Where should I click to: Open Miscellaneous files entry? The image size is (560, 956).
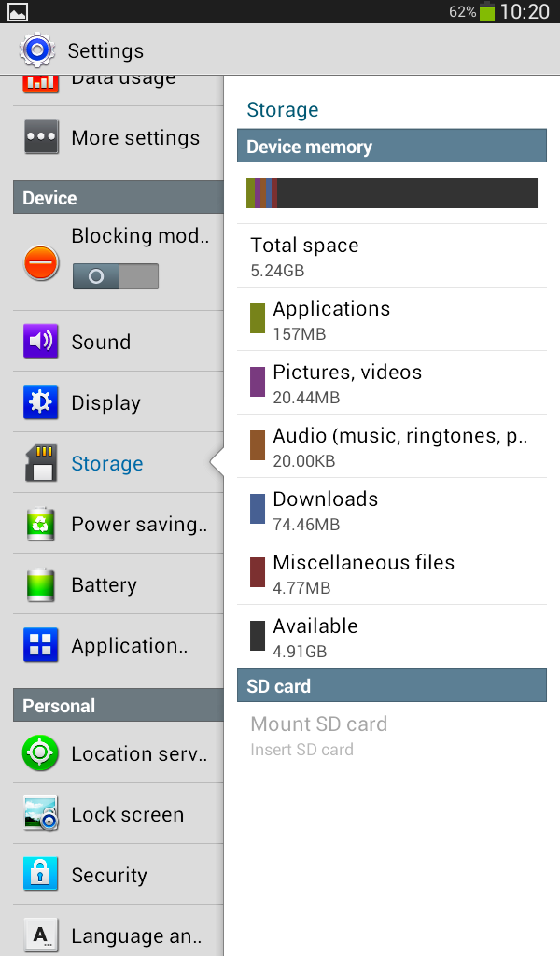click(x=392, y=573)
